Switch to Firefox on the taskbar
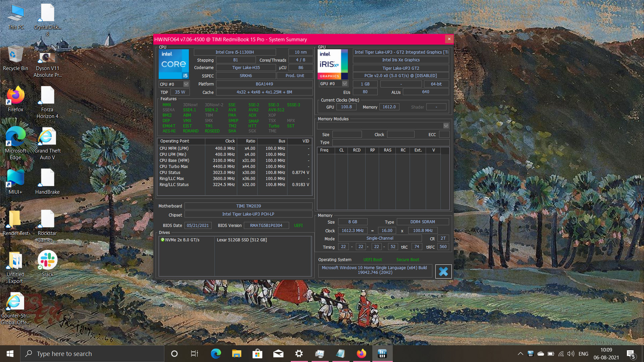This screenshot has width=644, height=362. (x=361, y=354)
